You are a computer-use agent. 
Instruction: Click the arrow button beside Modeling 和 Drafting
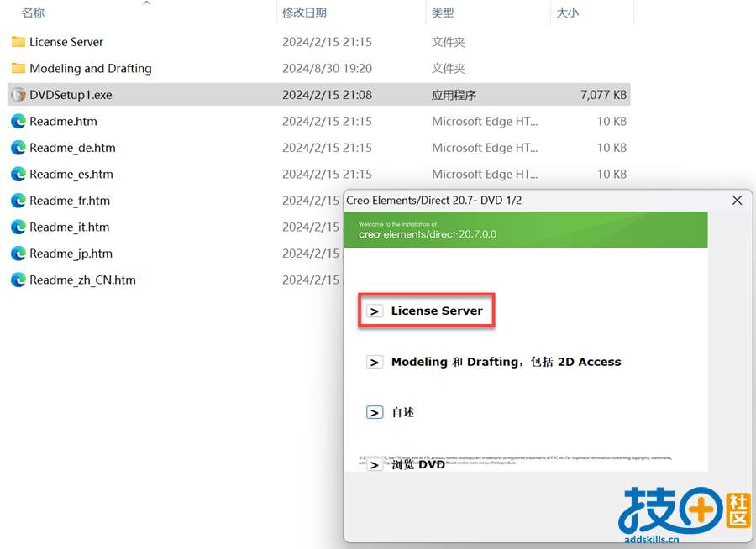click(x=375, y=362)
